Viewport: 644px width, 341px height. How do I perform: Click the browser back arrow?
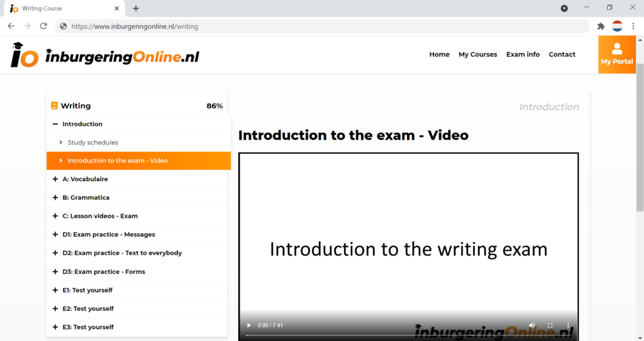pyautogui.click(x=11, y=26)
